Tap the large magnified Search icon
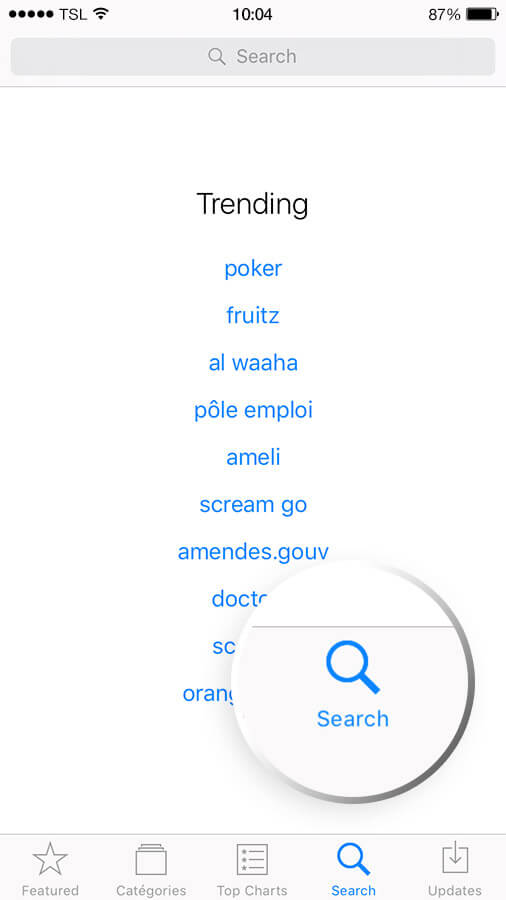 (353, 667)
